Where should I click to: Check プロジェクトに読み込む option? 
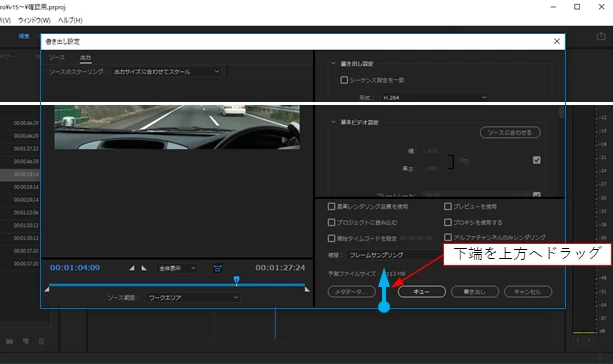click(x=332, y=222)
